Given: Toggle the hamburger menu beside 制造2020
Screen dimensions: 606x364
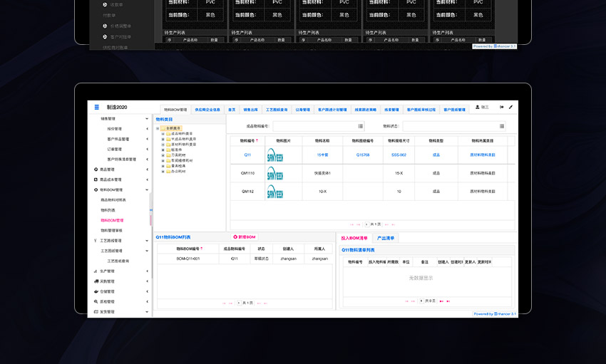Looking at the screenshot, I should tap(97, 108).
